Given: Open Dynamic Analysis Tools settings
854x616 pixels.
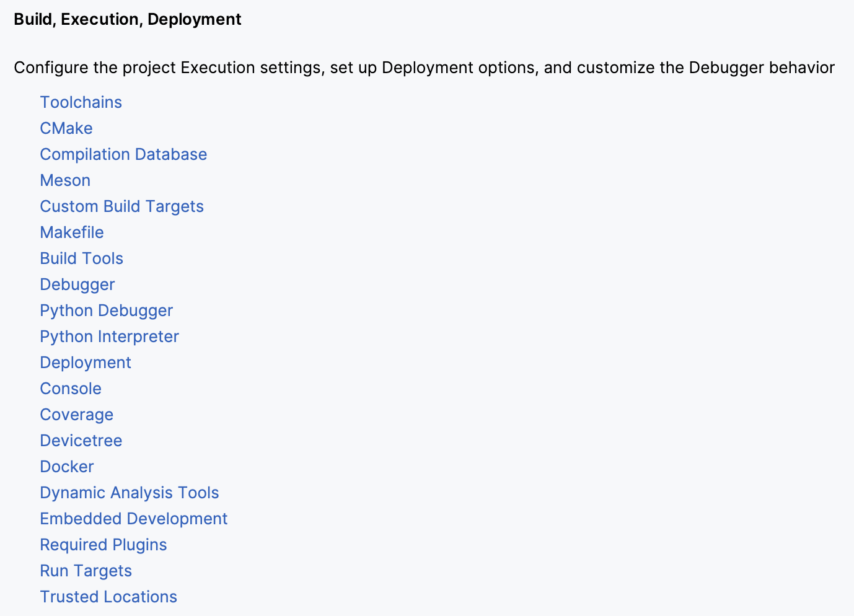Looking at the screenshot, I should click(x=129, y=493).
